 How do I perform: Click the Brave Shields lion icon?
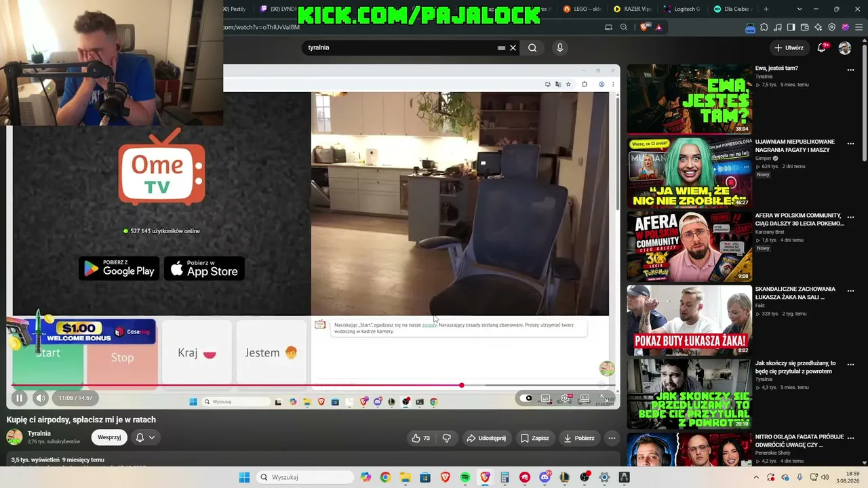tap(644, 27)
